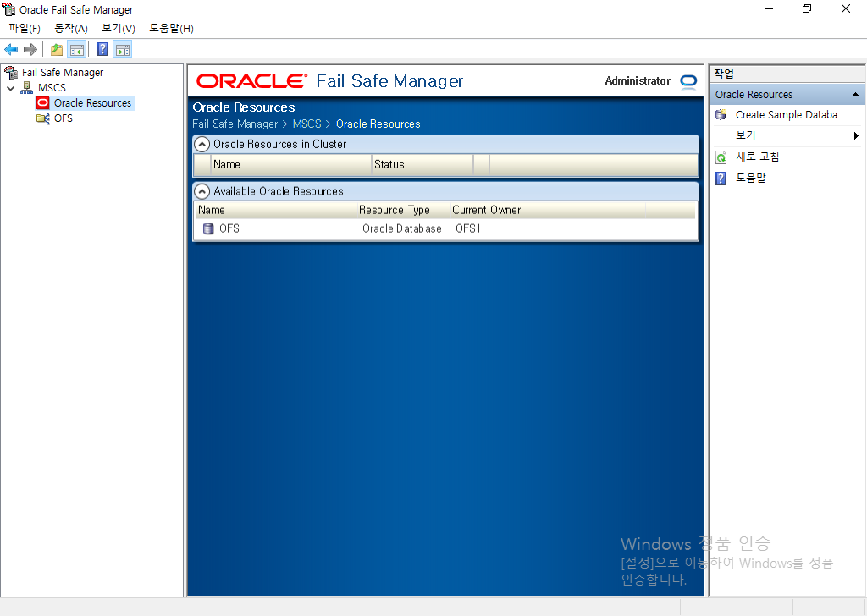The width and height of the screenshot is (867, 616).
Task: Click Oracle Resources breadcrumb link
Action: coord(378,124)
